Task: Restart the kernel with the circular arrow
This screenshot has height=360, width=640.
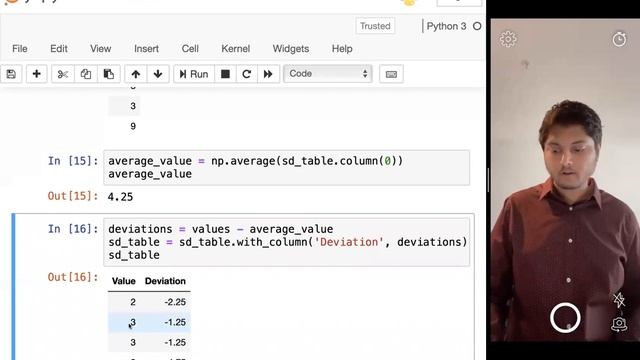Action: coord(247,74)
